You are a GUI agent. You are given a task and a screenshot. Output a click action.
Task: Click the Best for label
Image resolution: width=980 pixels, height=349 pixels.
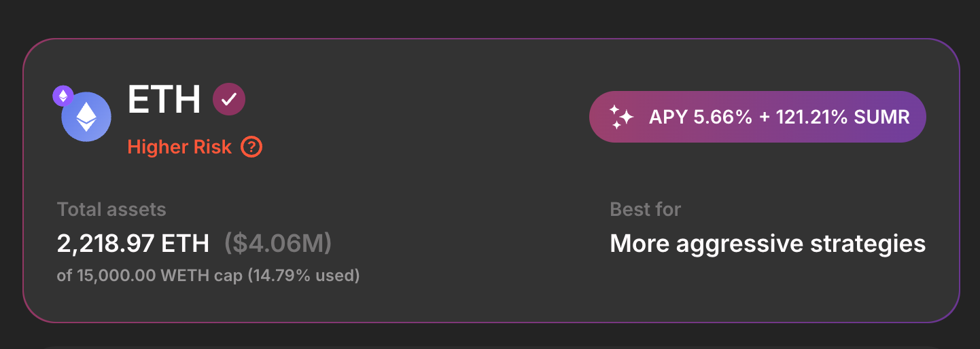tap(646, 209)
